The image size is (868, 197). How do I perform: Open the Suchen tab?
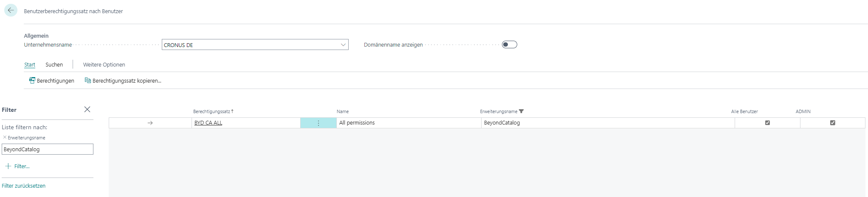click(x=54, y=65)
